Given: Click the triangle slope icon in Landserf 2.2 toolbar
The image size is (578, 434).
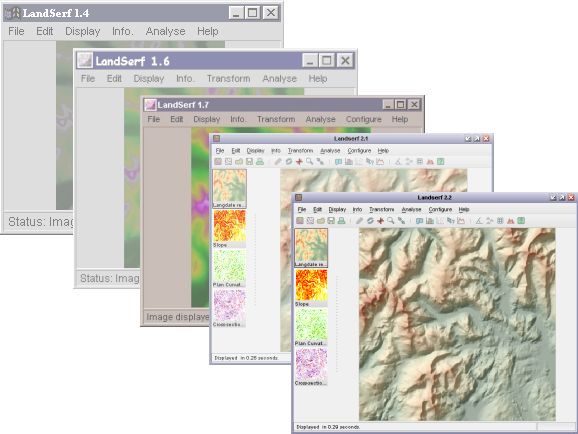Looking at the screenshot, I should point(479,221).
